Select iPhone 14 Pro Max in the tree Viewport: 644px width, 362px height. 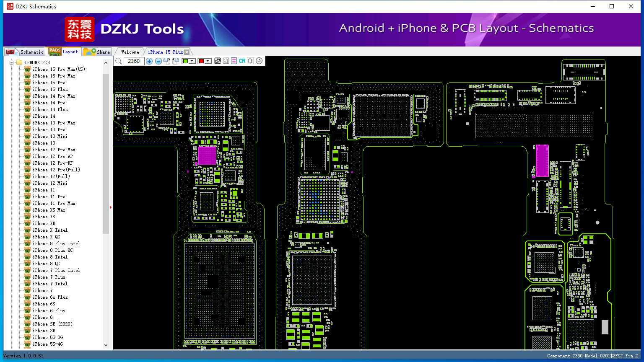click(54, 96)
